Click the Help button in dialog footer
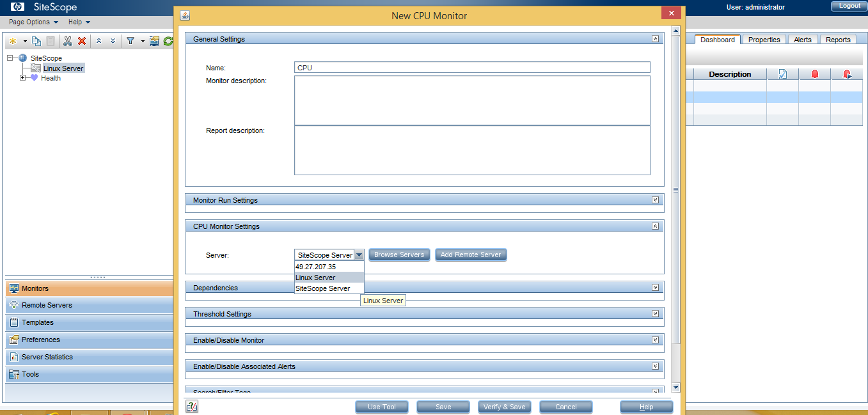 647,407
